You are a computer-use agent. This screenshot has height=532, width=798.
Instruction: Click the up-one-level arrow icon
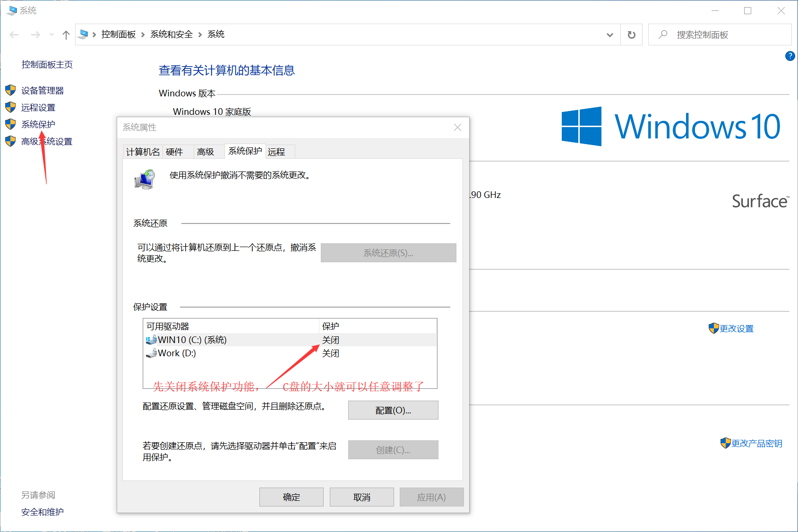[66, 35]
